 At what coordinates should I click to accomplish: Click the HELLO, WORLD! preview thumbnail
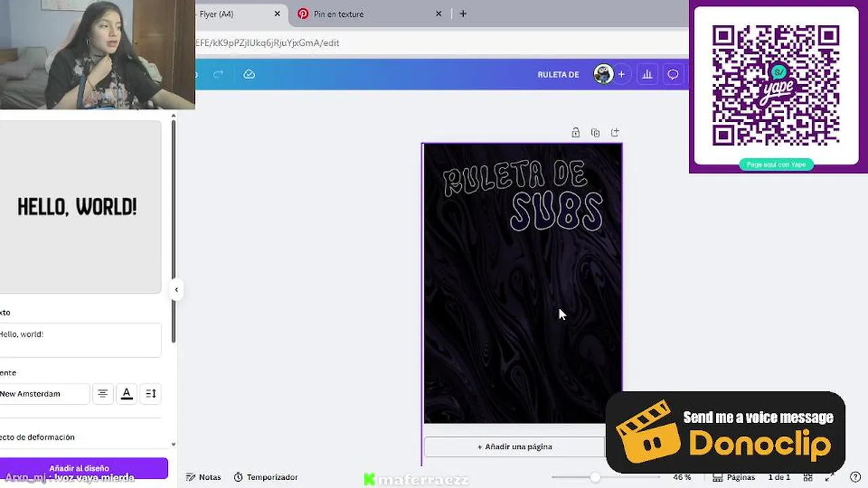pyautogui.click(x=80, y=207)
